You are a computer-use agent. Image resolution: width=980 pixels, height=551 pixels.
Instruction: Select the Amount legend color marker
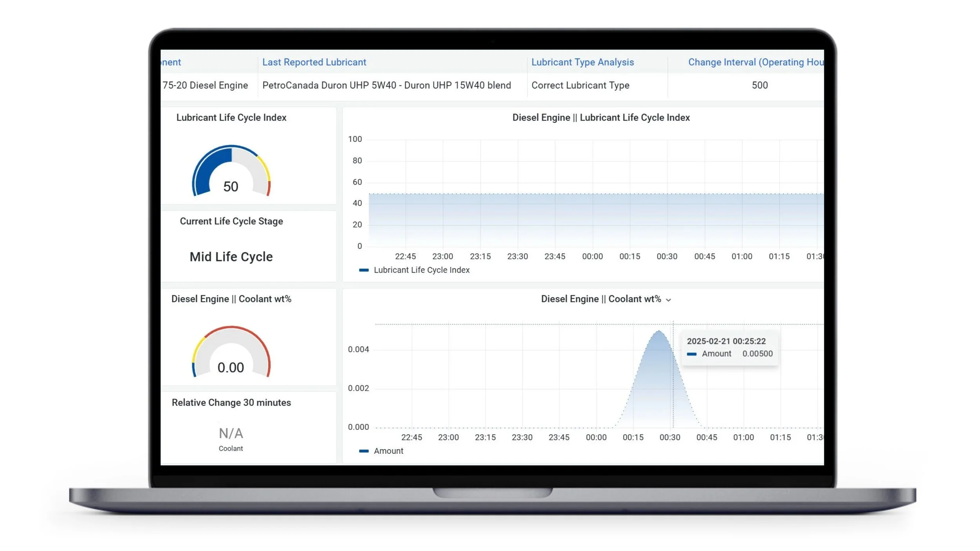[x=364, y=451]
